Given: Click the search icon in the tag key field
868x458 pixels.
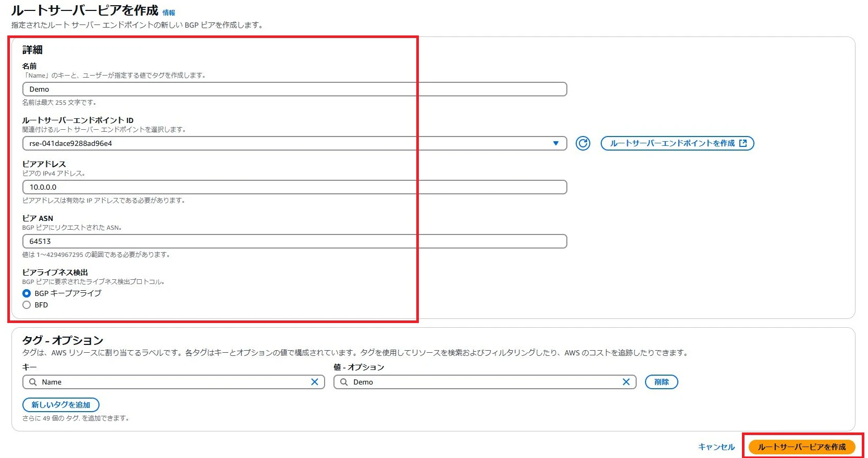Looking at the screenshot, I should point(33,382).
